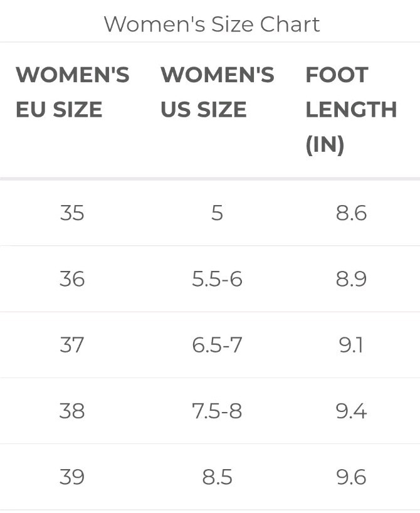Select the Women's US Size column header
Screen dimensions: 420x513
pos(217,92)
